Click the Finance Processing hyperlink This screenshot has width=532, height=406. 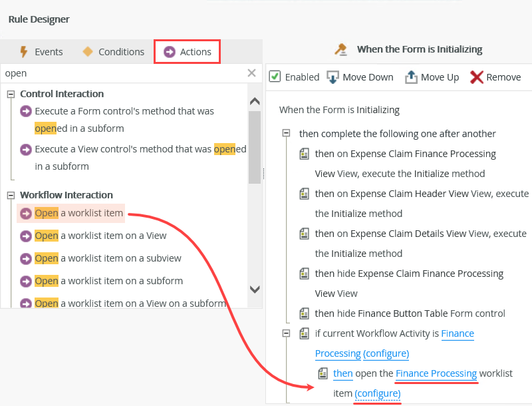pyautogui.click(x=436, y=373)
